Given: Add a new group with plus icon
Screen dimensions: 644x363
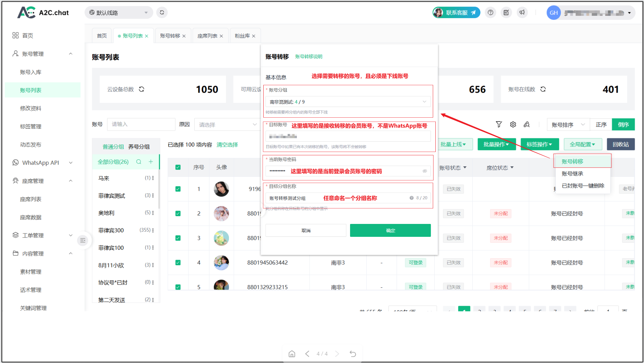Looking at the screenshot, I should point(151,162).
